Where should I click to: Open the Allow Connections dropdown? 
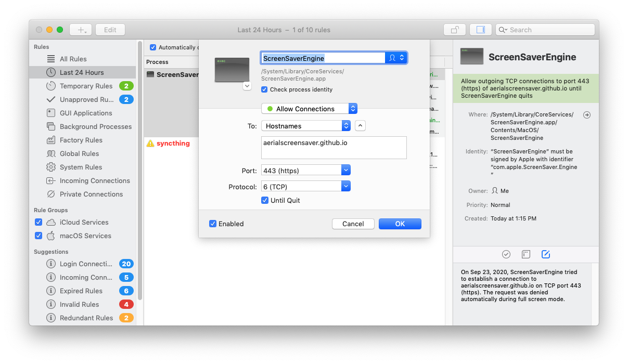309,109
